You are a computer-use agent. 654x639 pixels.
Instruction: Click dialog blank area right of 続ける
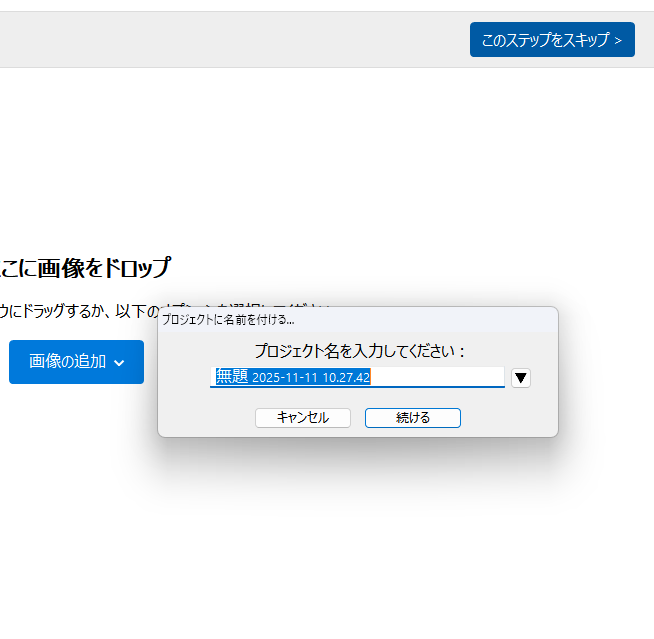[x=508, y=418]
